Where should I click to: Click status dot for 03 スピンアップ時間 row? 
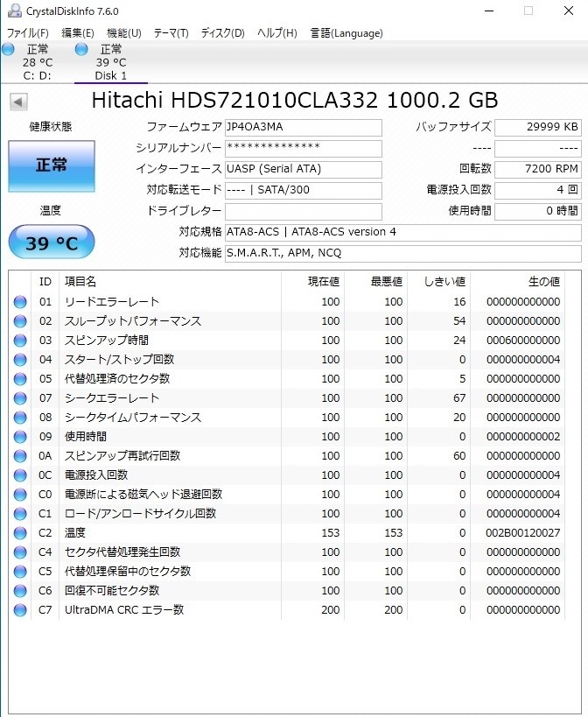[x=20, y=341]
